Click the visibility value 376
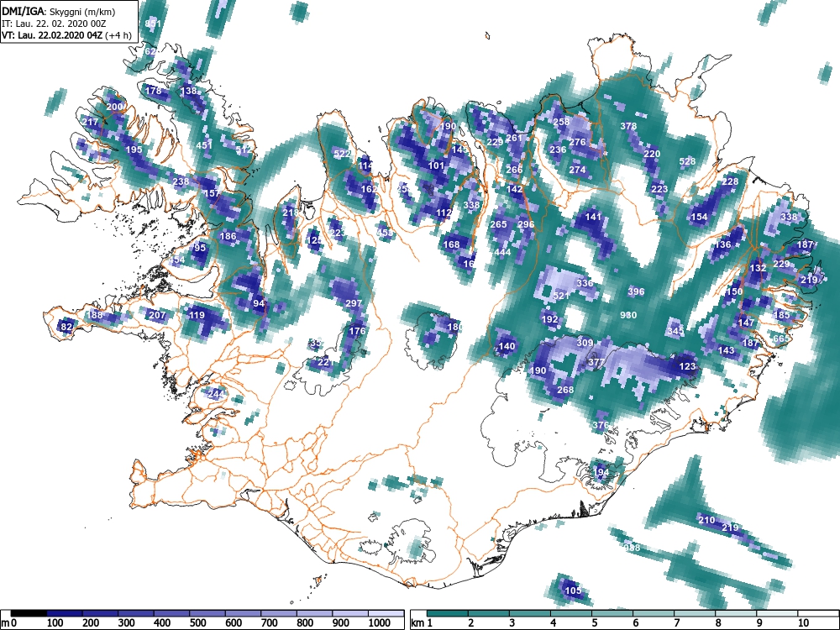The height and width of the screenshot is (630, 840). click(601, 425)
